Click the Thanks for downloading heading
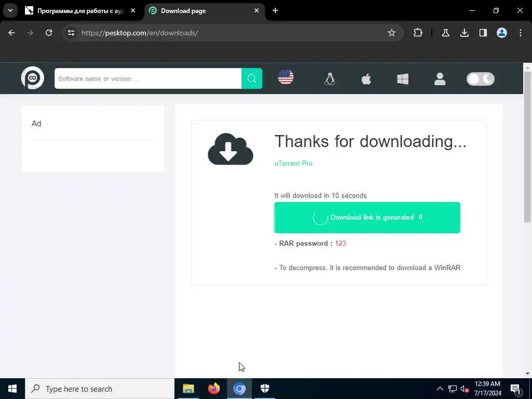 [x=370, y=141]
